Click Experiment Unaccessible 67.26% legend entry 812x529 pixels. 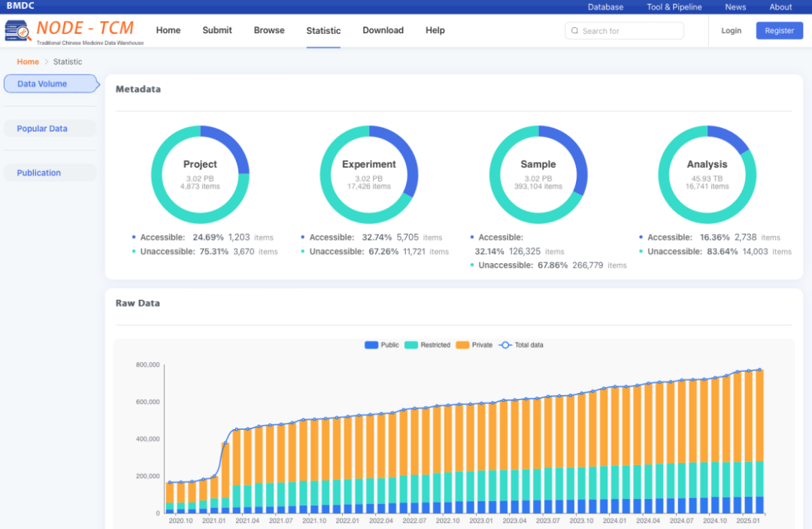374,252
